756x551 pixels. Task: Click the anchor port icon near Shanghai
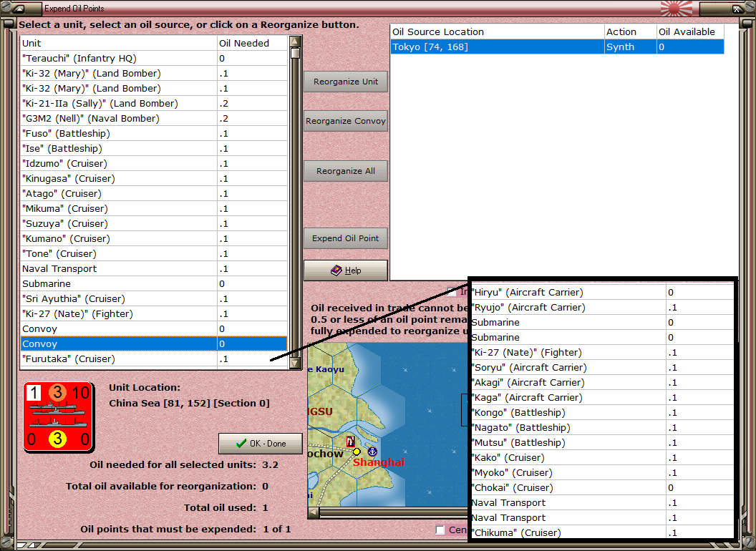click(372, 452)
